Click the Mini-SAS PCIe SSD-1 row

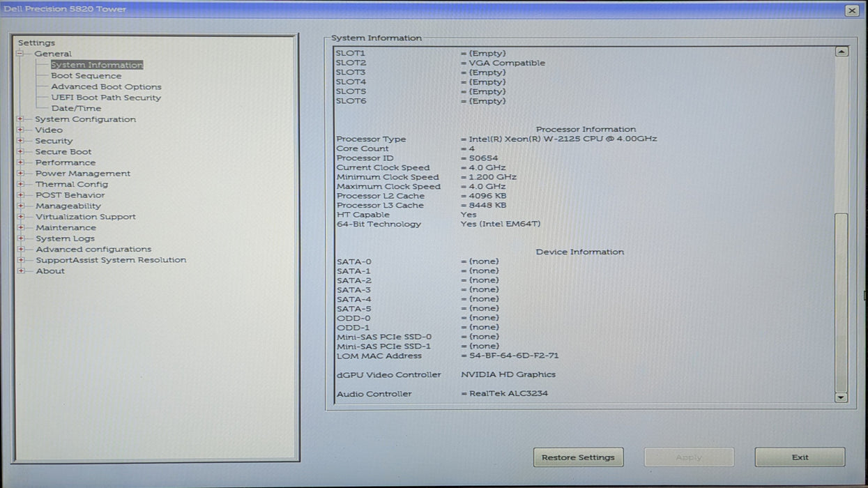click(x=418, y=346)
